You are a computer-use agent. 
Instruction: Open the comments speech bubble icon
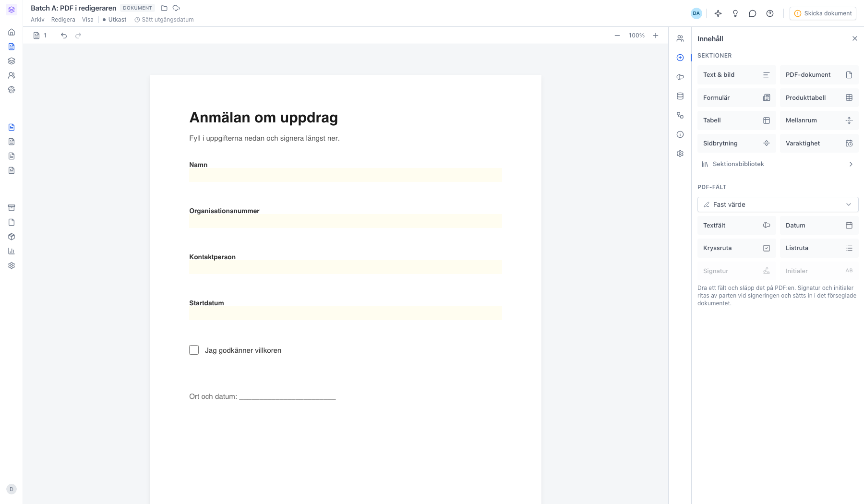[753, 13]
